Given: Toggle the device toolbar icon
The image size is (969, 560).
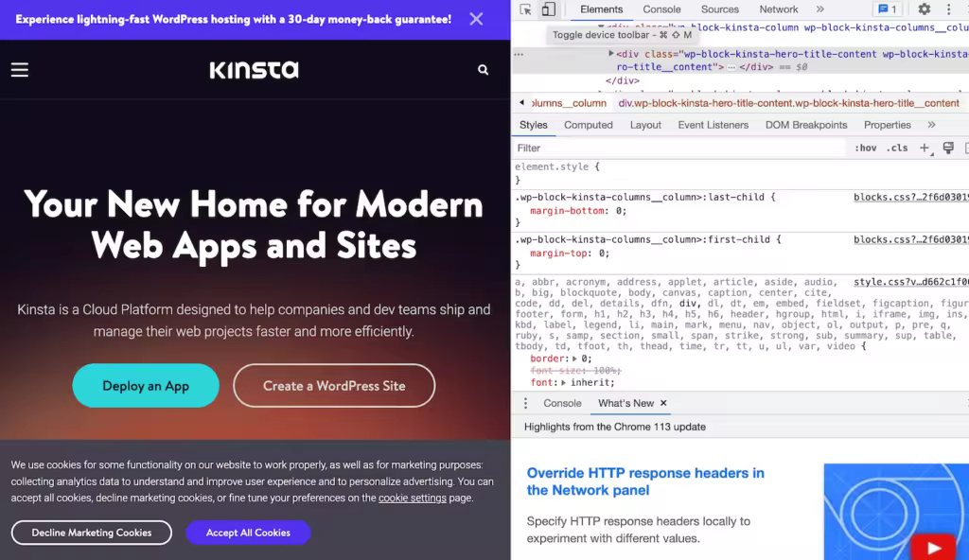Looking at the screenshot, I should coord(548,9).
